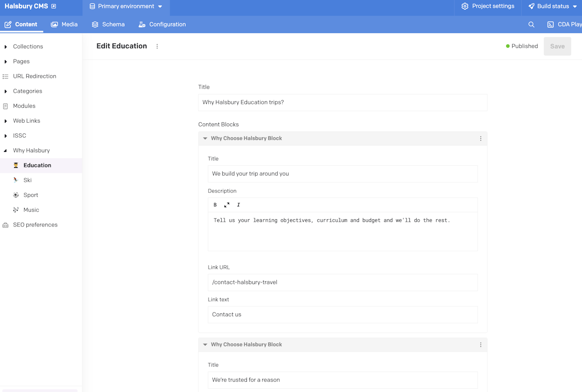Open options menu of first Why Choose Halsbury Block
Image resolution: width=582 pixels, height=392 pixels.
point(481,139)
